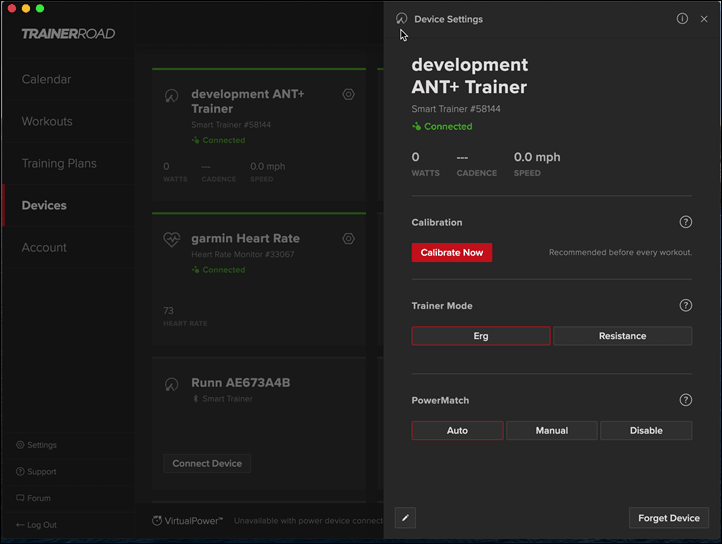Select Resistance trainer mode

coord(622,336)
